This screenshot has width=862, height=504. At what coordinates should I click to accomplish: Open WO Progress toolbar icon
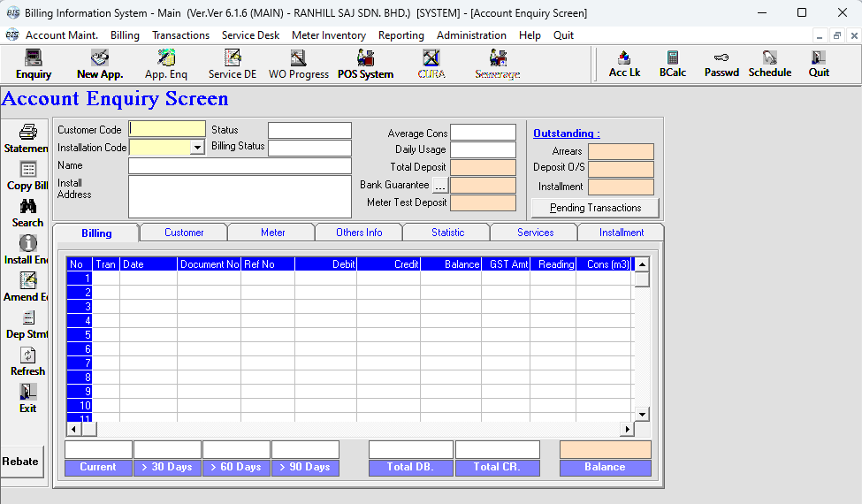(299, 65)
